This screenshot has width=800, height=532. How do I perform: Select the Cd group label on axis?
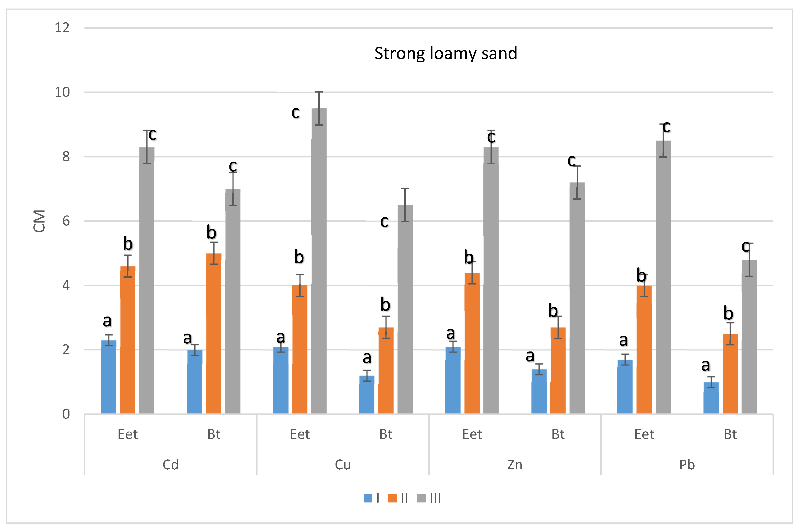(170, 465)
